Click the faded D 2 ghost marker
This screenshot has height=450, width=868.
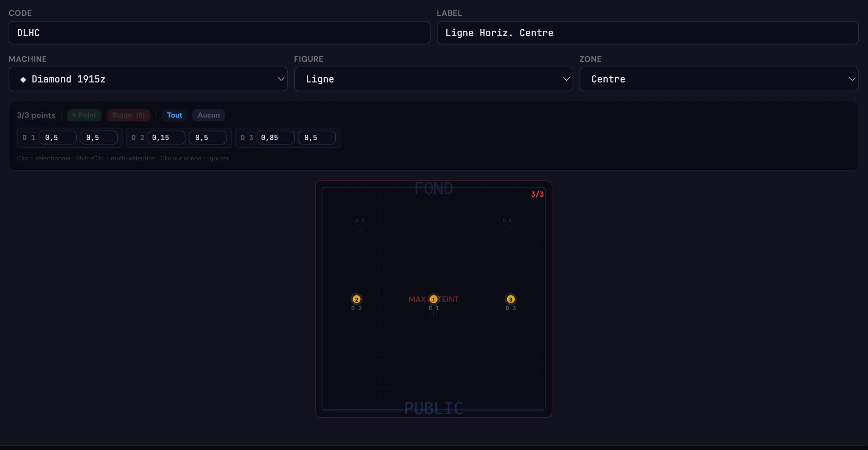(x=360, y=225)
